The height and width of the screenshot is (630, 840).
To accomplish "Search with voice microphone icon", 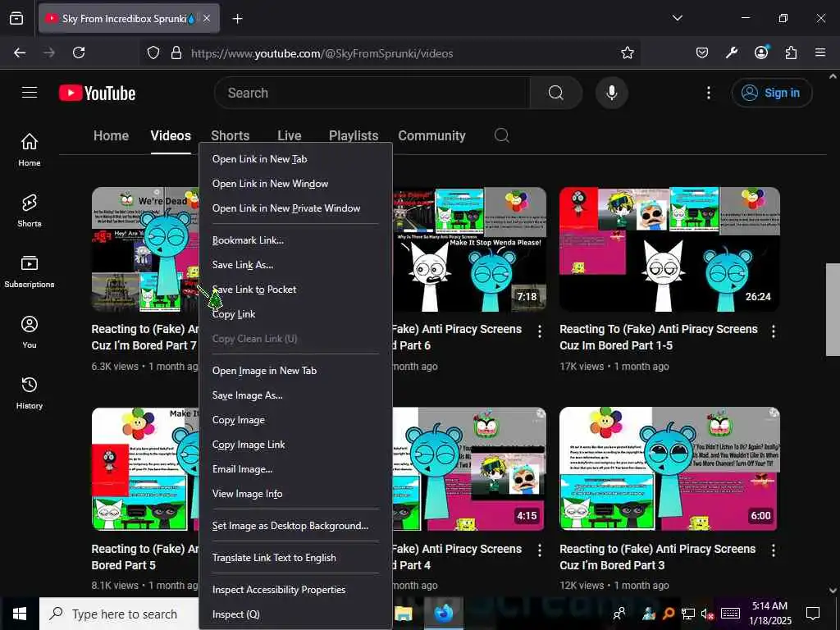I will click(611, 93).
